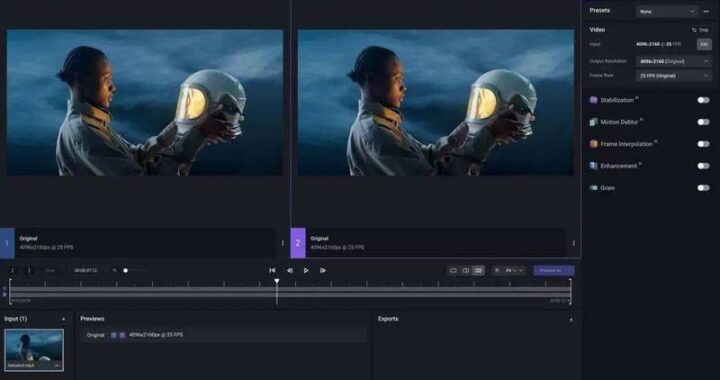Turn on Motion Deblur
This screenshot has width=720, height=380.
tap(703, 122)
